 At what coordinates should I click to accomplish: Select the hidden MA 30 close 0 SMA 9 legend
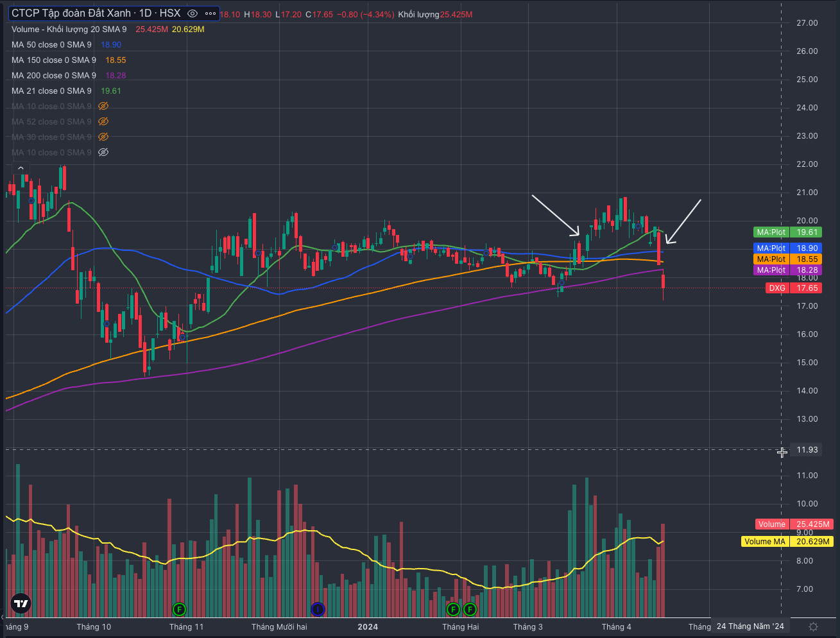(51, 137)
